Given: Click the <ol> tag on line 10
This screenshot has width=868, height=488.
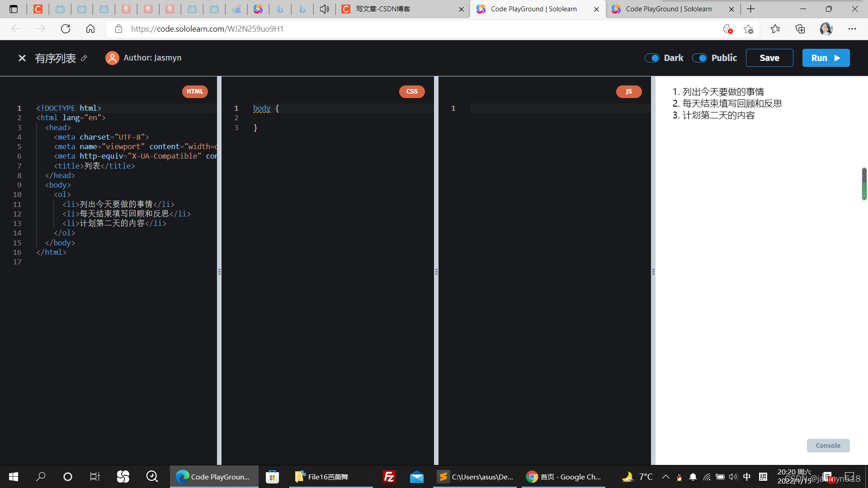Looking at the screenshot, I should 62,195.
